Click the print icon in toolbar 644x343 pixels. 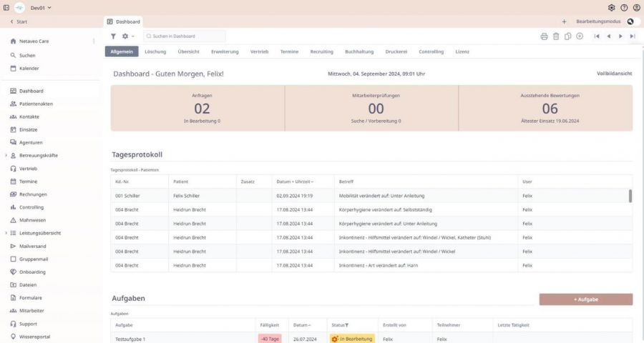click(x=544, y=36)
